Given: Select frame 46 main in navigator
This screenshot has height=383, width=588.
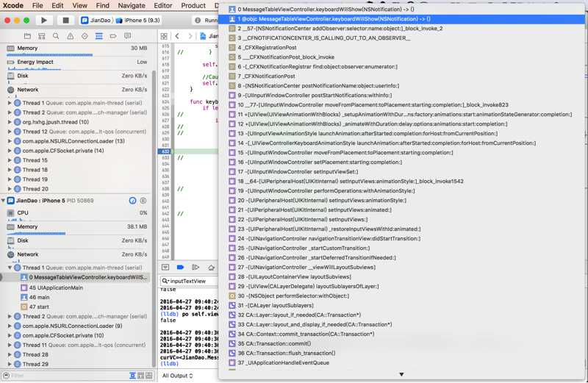Looking at the screenshot, I should (75, 297).
